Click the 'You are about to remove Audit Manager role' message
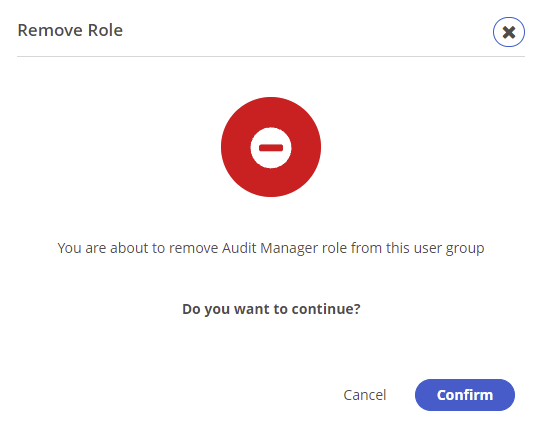The height and width of the screenshot is (426, 544). [x=271, y=248]
